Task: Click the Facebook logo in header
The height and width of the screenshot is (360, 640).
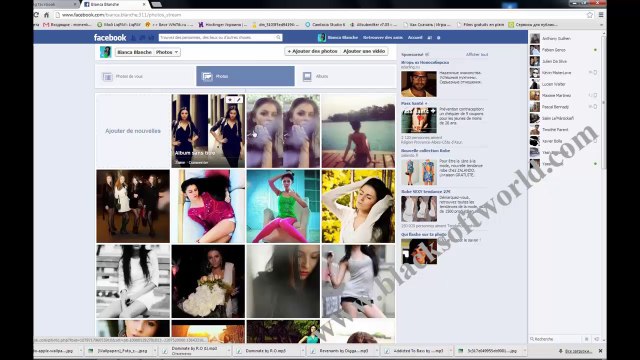Action: coord(110,38)
